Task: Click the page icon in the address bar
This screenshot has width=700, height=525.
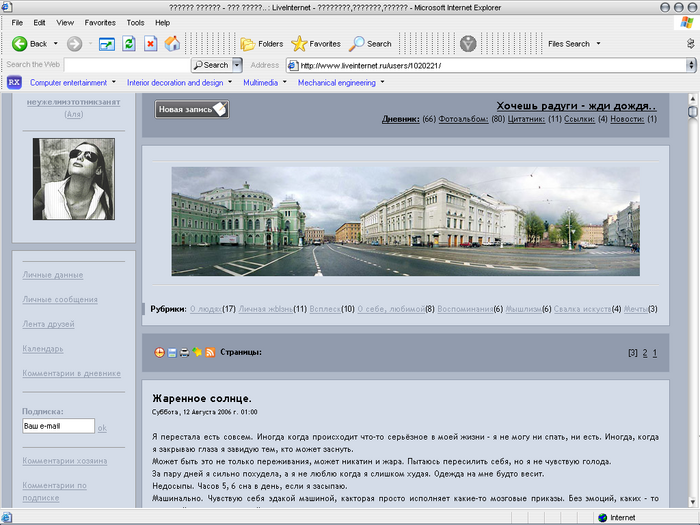Action: [x=293, y=66]
